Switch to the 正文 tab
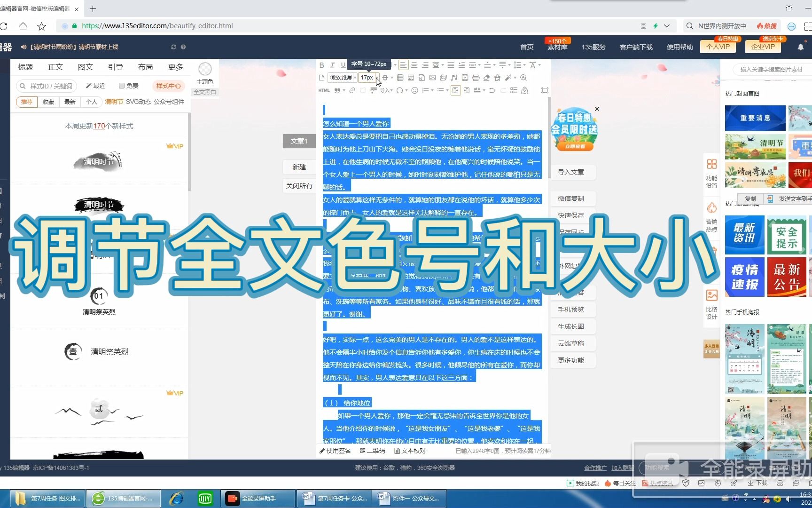 tap(55, 67)
